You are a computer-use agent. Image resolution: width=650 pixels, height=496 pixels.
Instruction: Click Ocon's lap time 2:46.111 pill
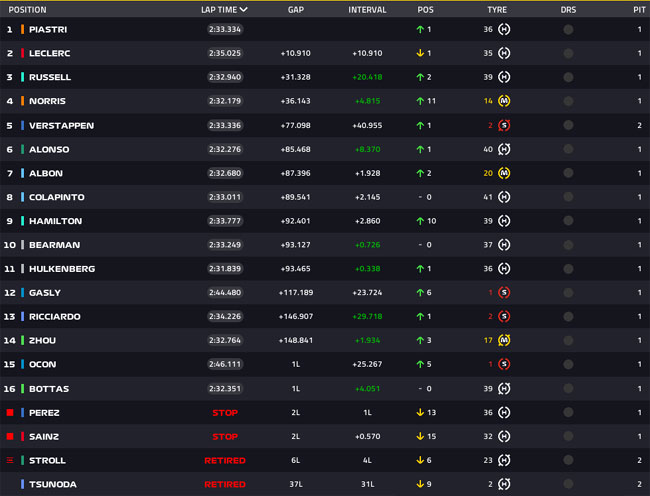(x=225, y=364)
